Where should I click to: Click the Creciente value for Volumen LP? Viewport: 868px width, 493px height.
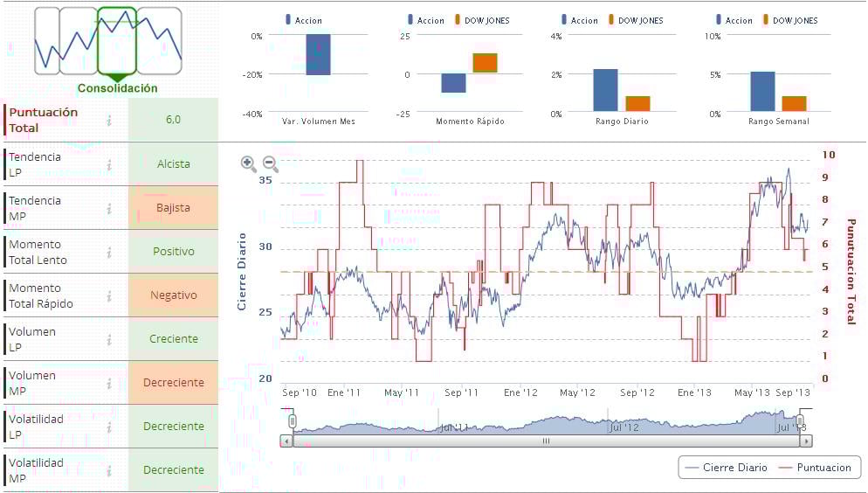173,339
